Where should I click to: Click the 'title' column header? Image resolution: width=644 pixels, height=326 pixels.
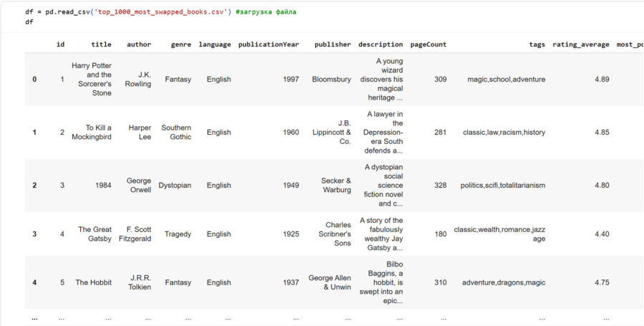pyautogui.click(x=101, y=44)
